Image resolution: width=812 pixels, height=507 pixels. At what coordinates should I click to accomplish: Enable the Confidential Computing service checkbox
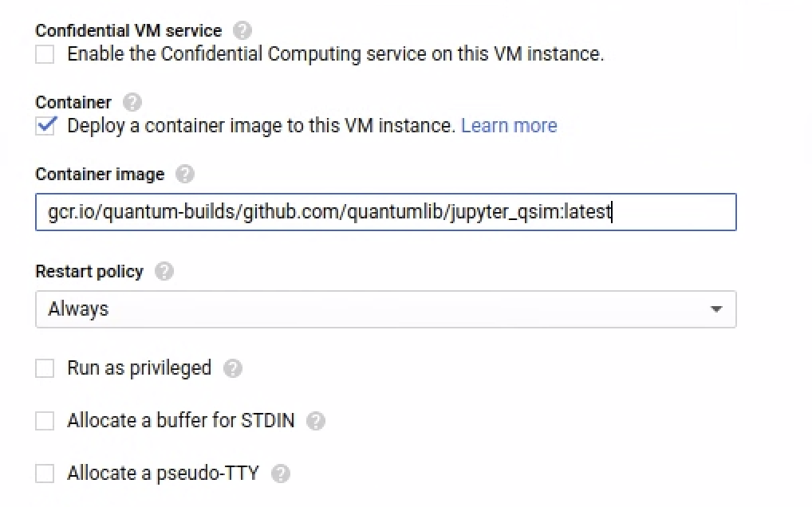[45, 55]
